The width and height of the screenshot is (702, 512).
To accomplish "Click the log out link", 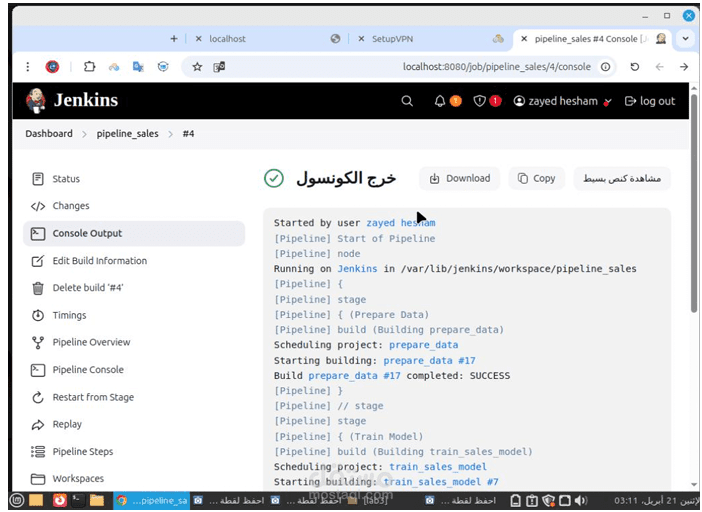I will tap(650, 101).
